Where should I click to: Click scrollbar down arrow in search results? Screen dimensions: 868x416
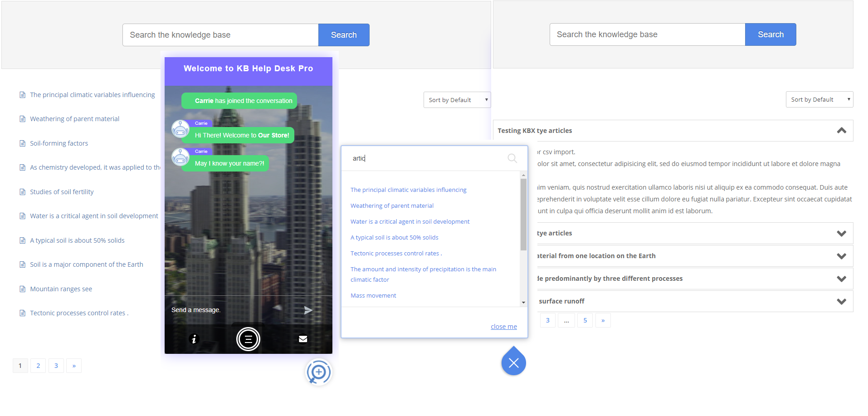(523, 303)
